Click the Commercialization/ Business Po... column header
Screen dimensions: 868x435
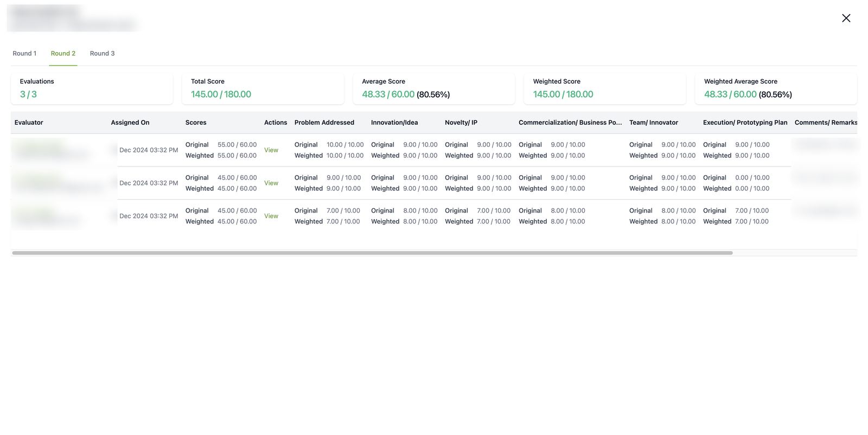pyautogui.click(x=570, y=123)
